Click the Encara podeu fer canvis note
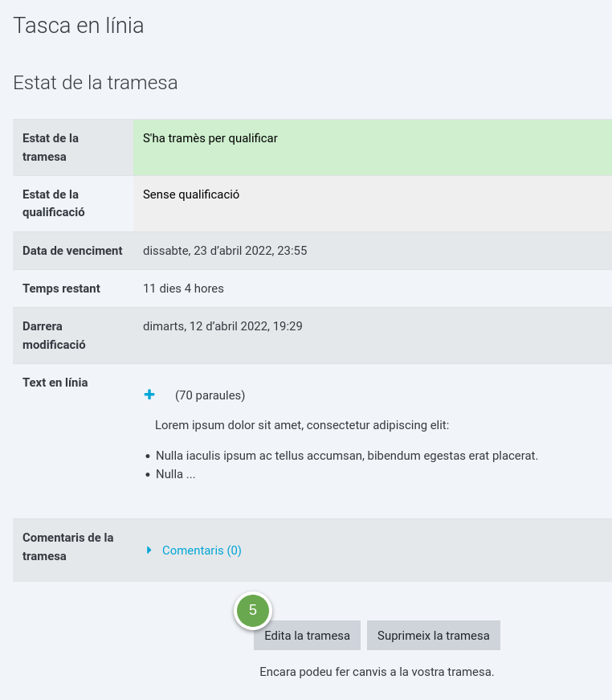This screenshot has width=612, height=700. [377, 672]
